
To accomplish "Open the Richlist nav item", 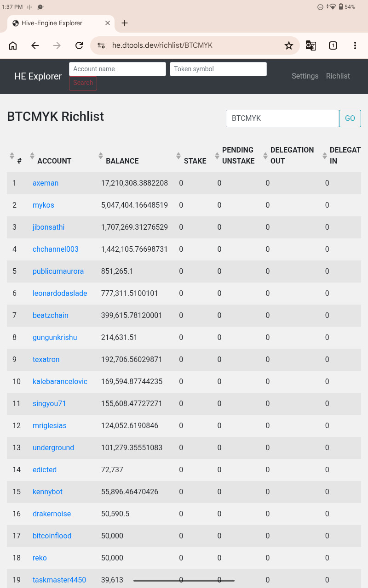I will pyautogui.click(x=338, y=76).
